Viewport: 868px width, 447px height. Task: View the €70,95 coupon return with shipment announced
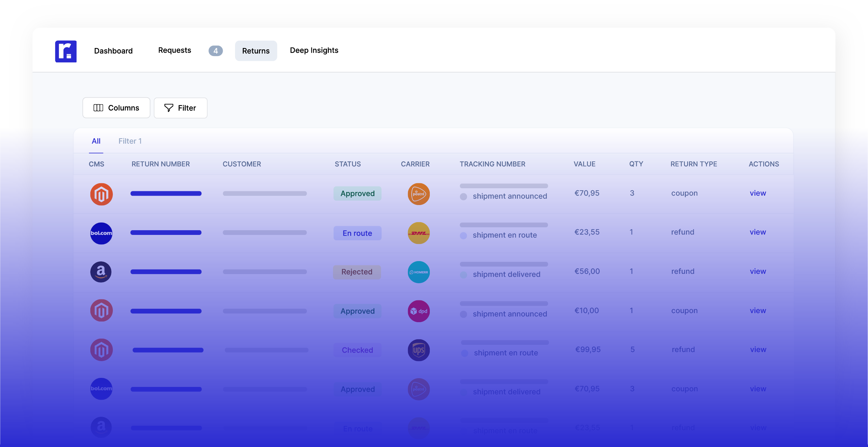coord(758,193)
